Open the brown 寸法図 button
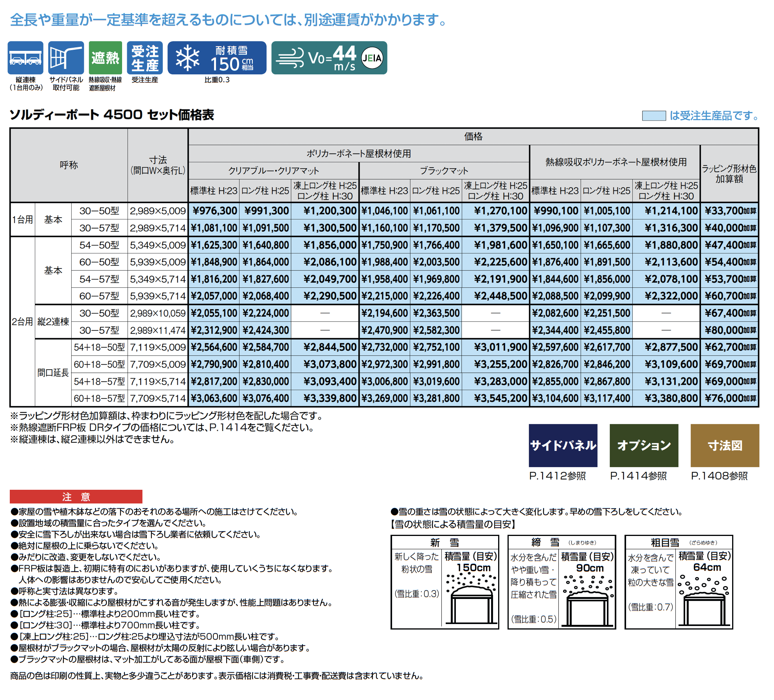 pyautogui.click(x=725, y=446)
